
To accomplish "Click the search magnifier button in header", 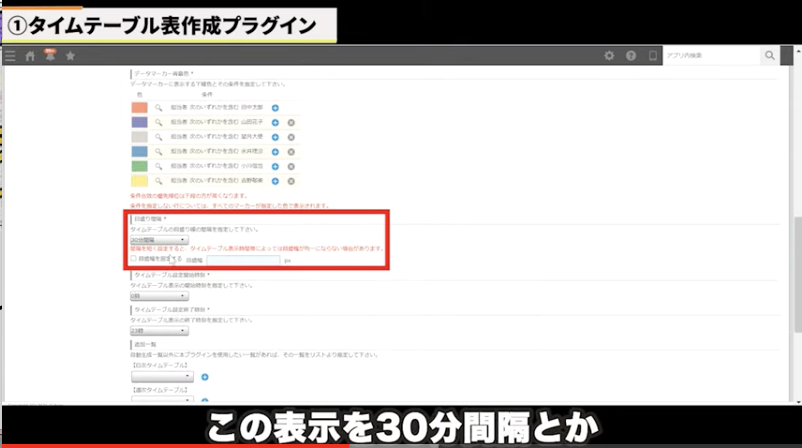I will [x=769, y=56].
